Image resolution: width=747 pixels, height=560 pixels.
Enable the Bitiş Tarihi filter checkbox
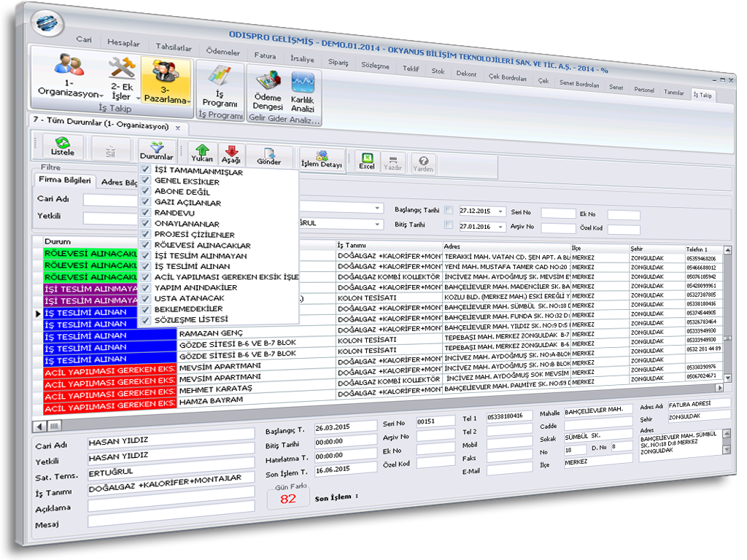click(449, 225)
